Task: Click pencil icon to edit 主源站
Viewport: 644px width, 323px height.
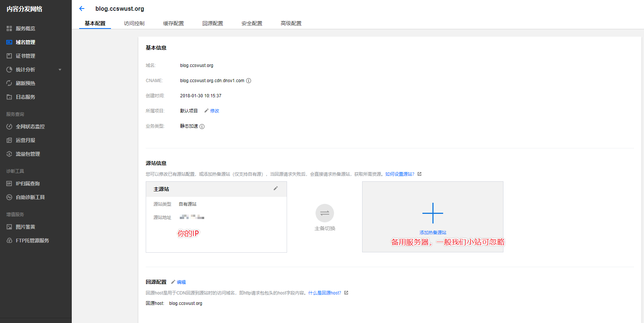Action: click(x=276, y=188)
